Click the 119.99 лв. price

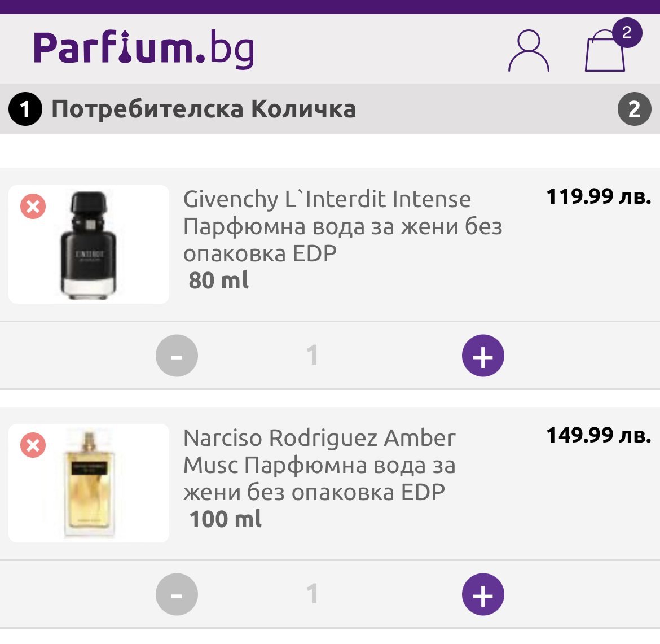click(599, 196)
